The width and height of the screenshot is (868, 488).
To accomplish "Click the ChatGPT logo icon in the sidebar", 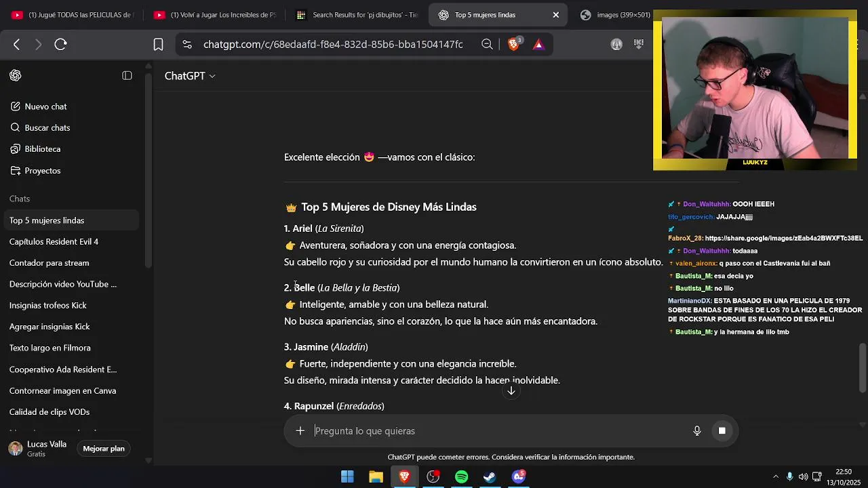I will click(16, 75).
